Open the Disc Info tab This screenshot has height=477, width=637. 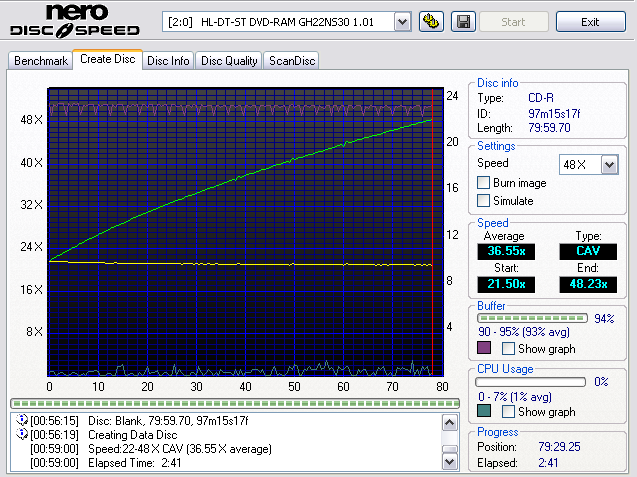[168, 61]
